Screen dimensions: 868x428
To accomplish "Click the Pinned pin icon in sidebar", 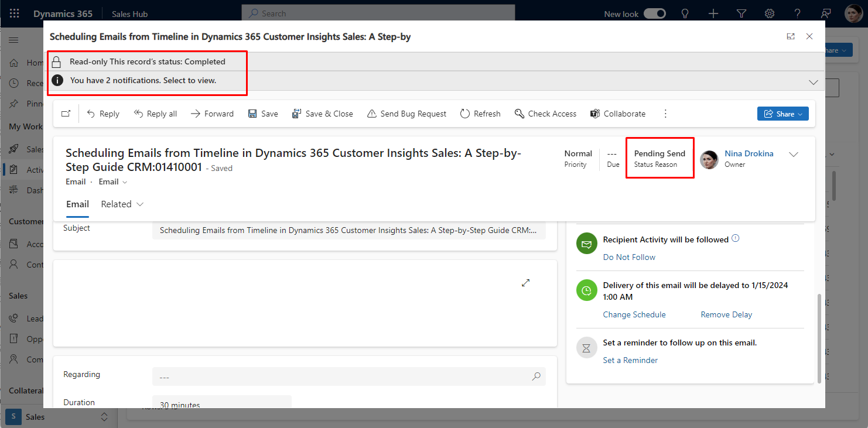I will (x=14, y=104).
